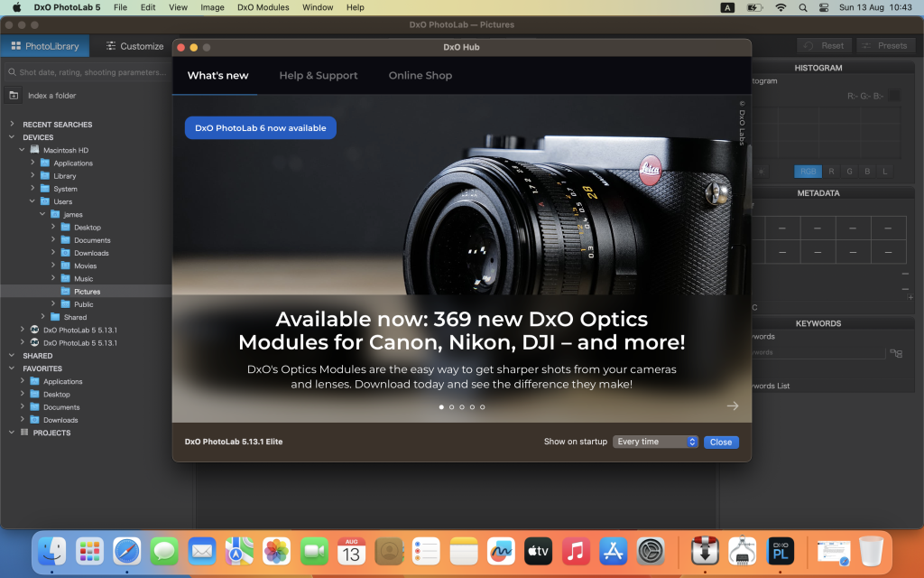Screen dimensions: 924x578
Task: Open Notes in the Dock
Action: pyautogui.click(x=464, y=552)
